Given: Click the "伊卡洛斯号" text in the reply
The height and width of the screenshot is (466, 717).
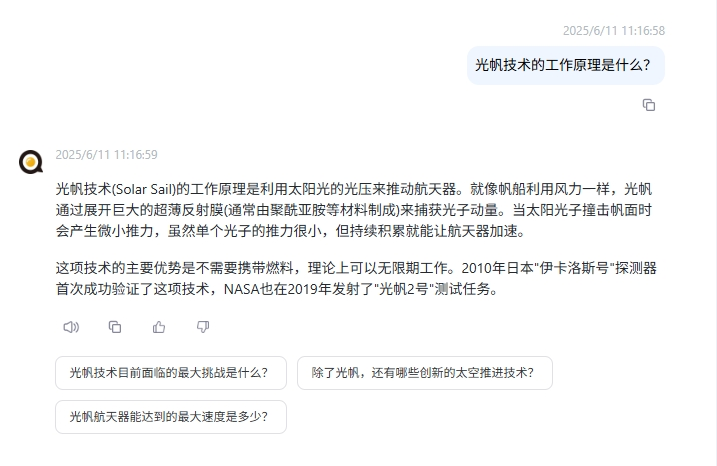Looking at the screenshot, I should pyautogui.click(x=574, y=268).
